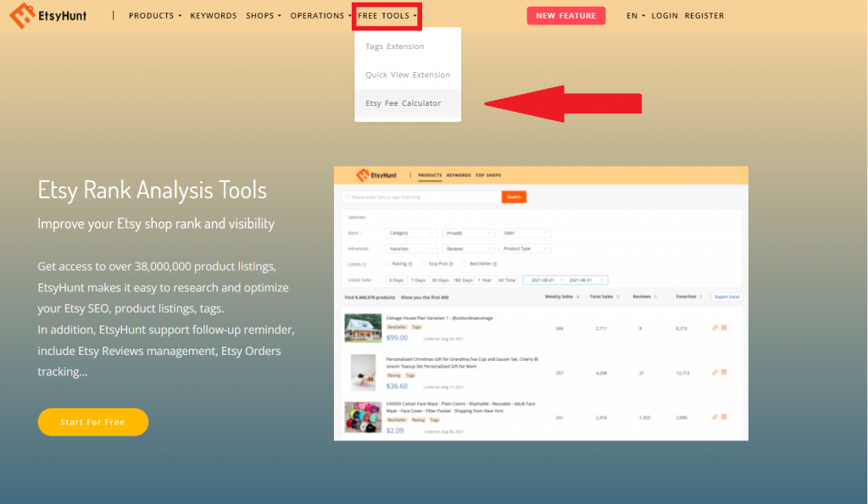The height and width of the screenshot is (504, 868).
Task: Enable the Raving label checkbox
Action: (386, 263)
